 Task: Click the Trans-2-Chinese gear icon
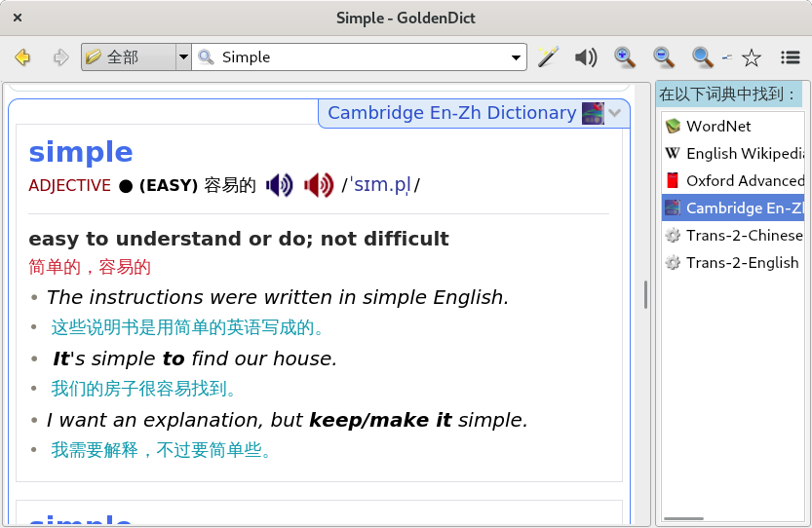click(x=673, y=236)
